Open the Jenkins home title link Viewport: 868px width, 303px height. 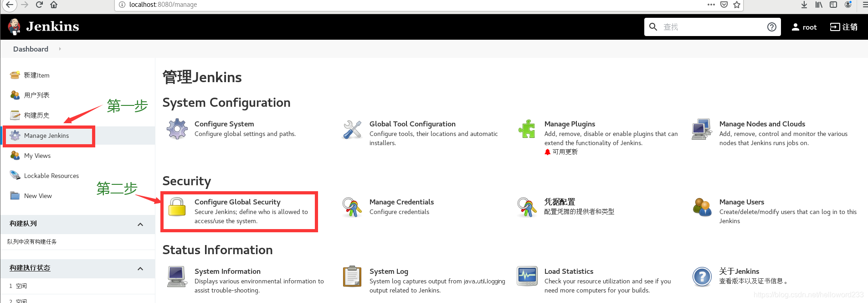click(x=52, y=26)
